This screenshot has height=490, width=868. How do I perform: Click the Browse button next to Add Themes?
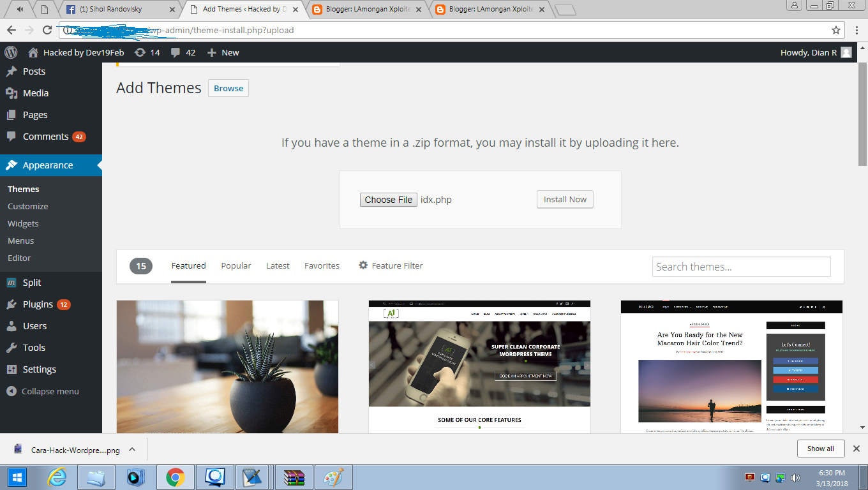228,88
